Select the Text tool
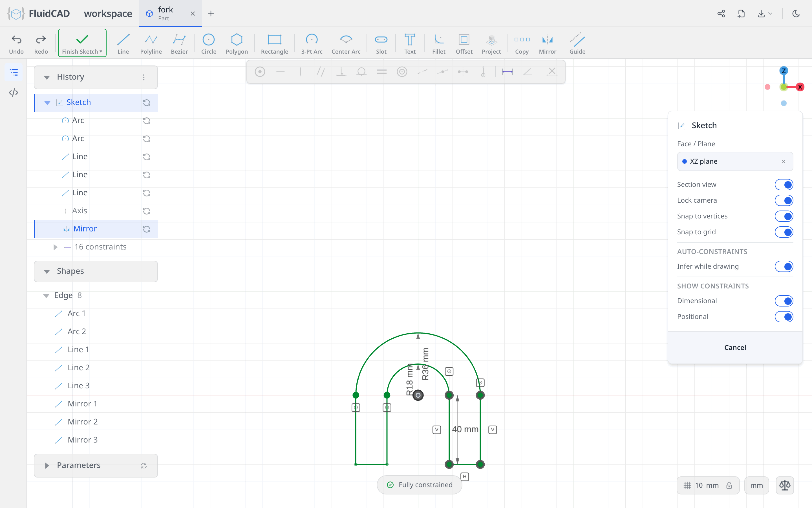Image resolution: width=812 pixels, height=508 pixels. pos(410,43)
